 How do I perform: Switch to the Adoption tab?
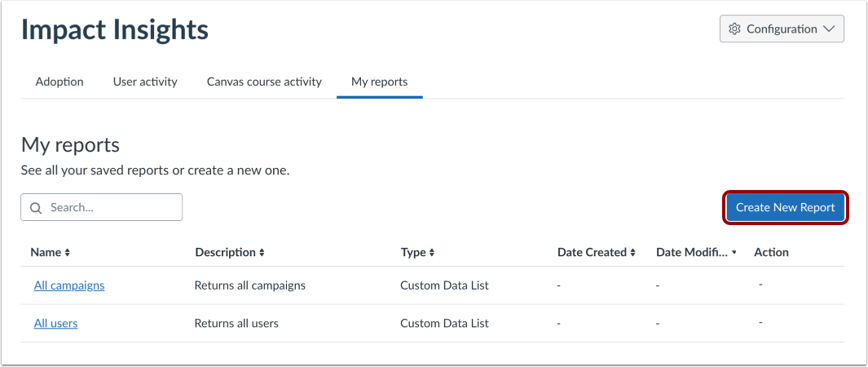(59, 82)
